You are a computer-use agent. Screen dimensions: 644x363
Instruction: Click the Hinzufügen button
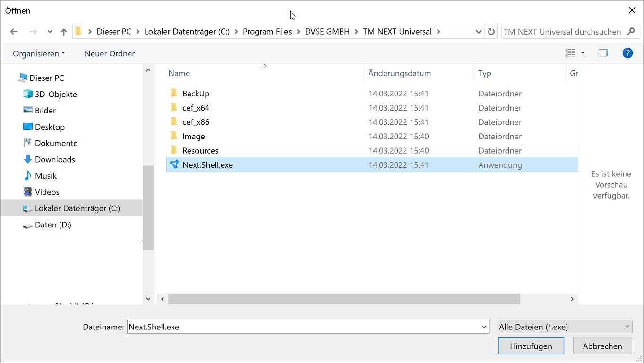tap(531, 346)
